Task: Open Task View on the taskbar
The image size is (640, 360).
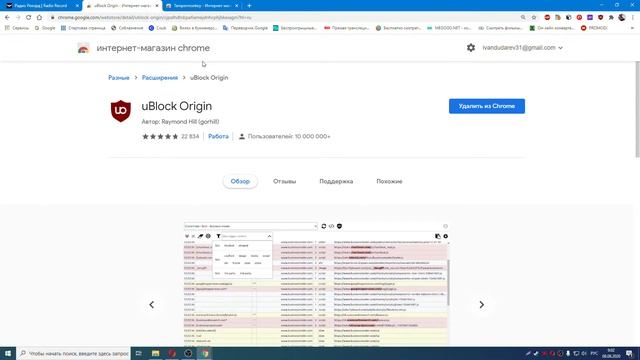Action: [138, 353]
